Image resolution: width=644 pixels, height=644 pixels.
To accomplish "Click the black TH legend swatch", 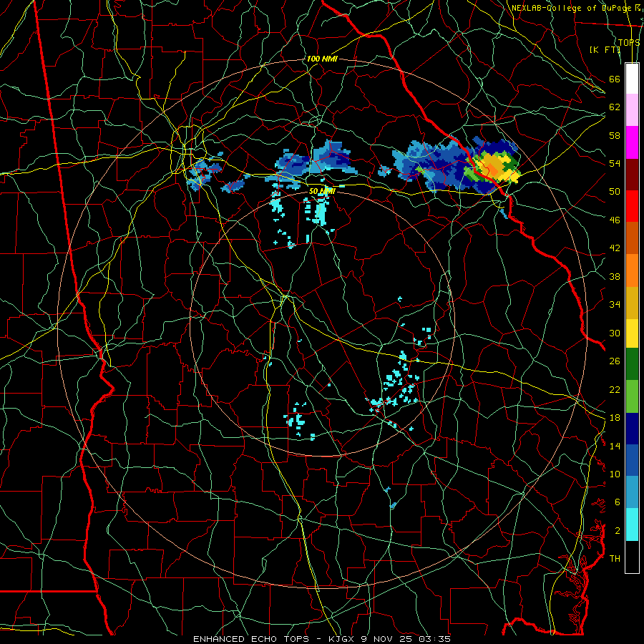I will click(x=632, y=557).
